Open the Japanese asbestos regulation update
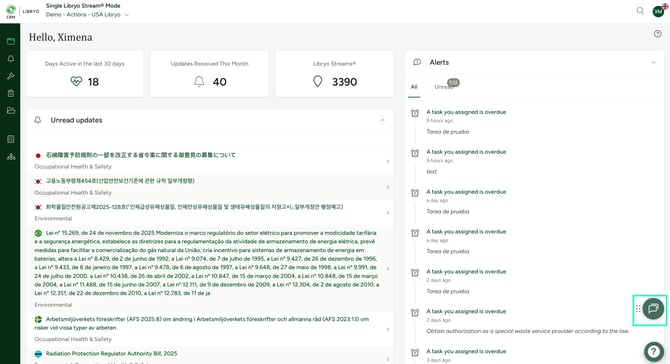The image size is (670, 364). coord(141,155)
